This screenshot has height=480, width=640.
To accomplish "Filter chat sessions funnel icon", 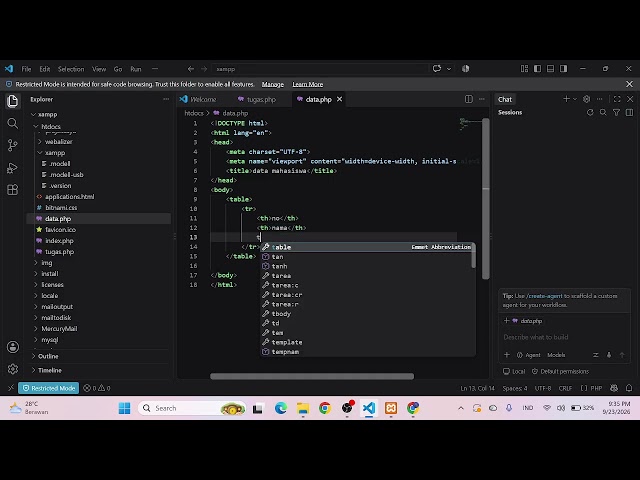I will click(x=616, y=112).
